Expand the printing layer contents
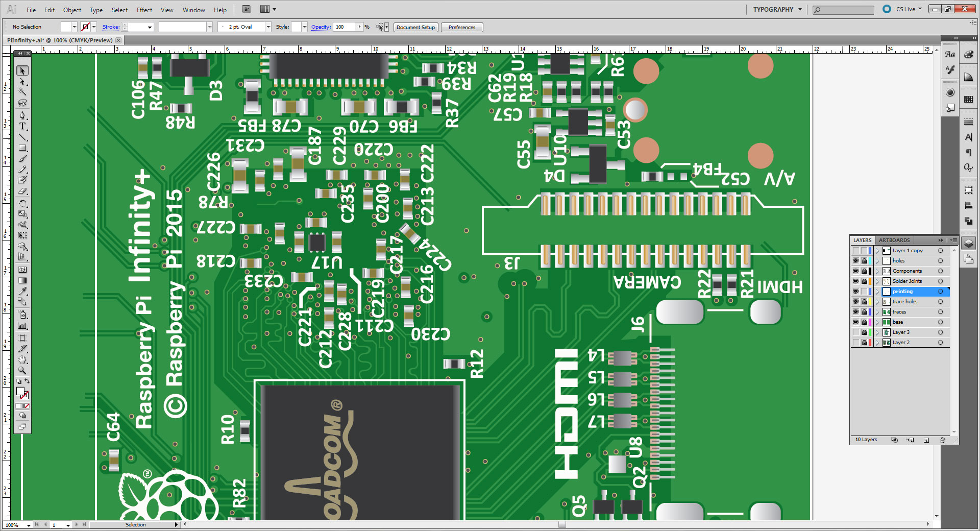Viewport: 980px width, 531px height. [877, 292]
